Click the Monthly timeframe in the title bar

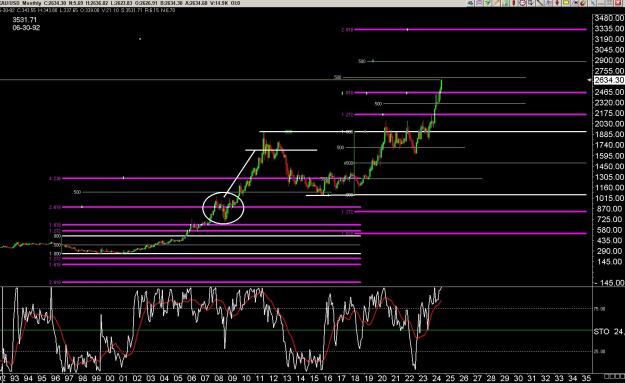coord(32,3)
